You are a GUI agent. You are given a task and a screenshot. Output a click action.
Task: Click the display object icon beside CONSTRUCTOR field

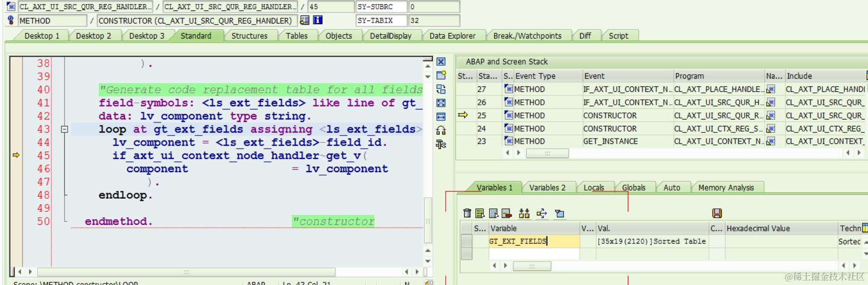tap(304, 20)
